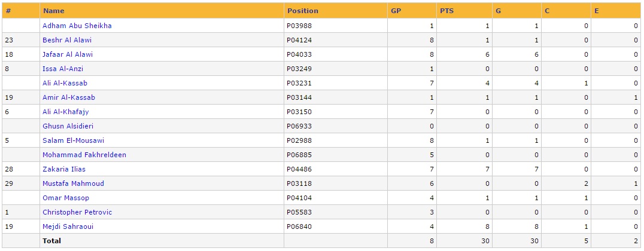Open Issa Al-Anzi's profile link
This screenshot has width=644, height=251.
(x=63, y=69)
